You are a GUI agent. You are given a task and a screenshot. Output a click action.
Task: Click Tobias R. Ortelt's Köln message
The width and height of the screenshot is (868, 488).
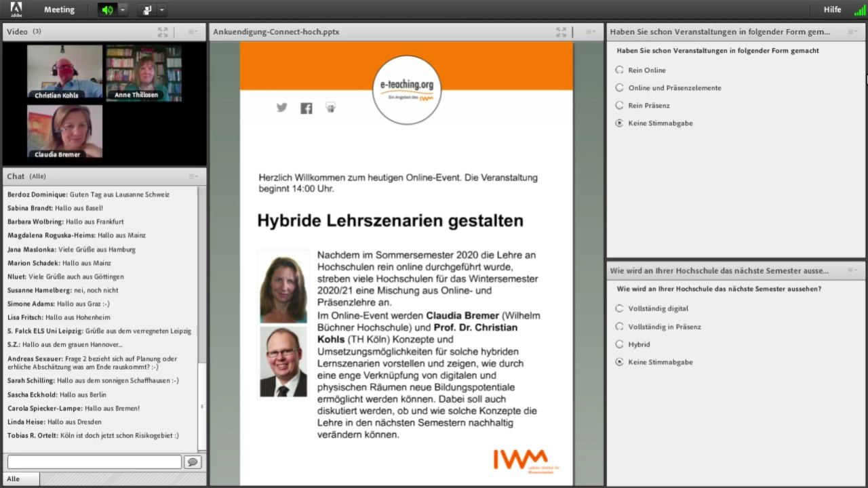tap(93, 435)
